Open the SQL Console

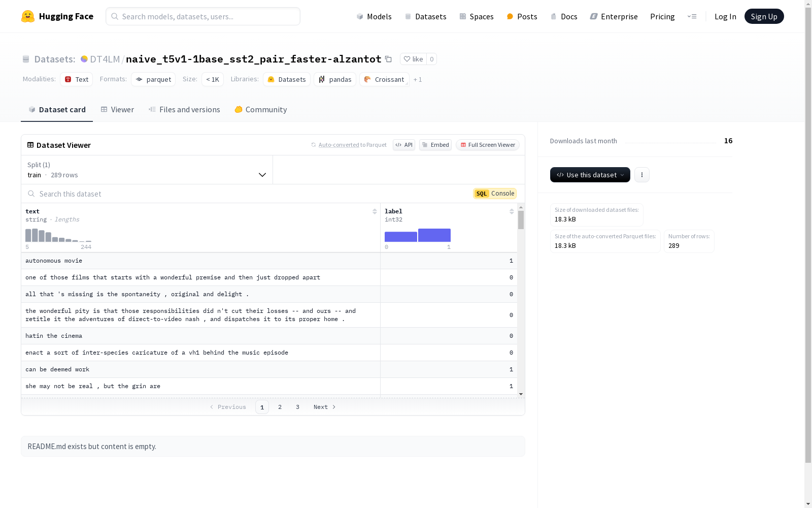495,194
